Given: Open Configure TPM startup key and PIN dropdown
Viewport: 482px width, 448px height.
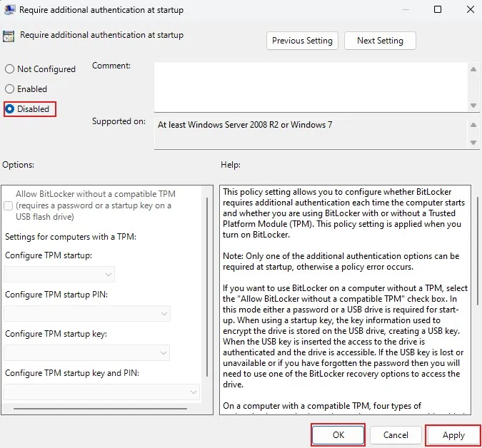Looking at the screenshot, I should pyautogui.click(x=101, y=392).
